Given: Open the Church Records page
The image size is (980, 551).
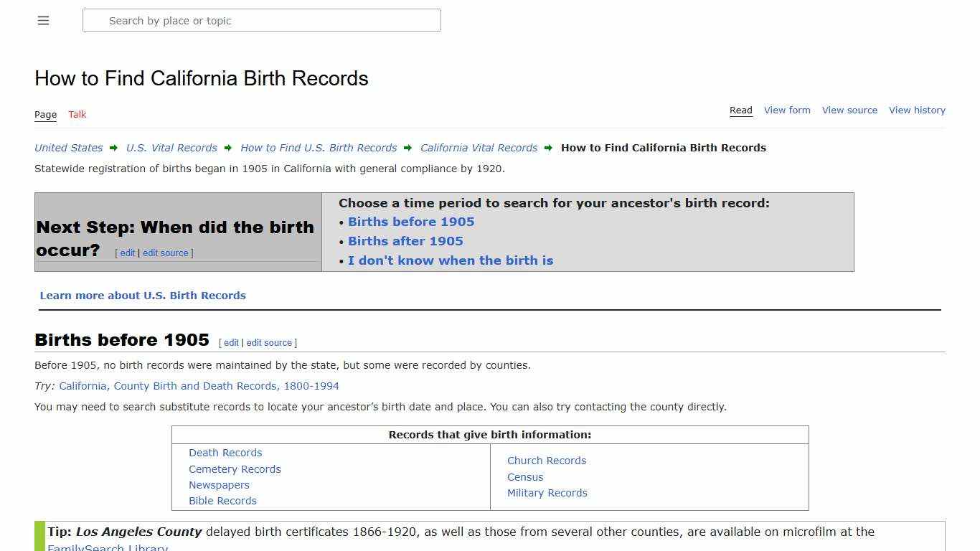Looking at the screenshot, I should [x=547, y=460].
